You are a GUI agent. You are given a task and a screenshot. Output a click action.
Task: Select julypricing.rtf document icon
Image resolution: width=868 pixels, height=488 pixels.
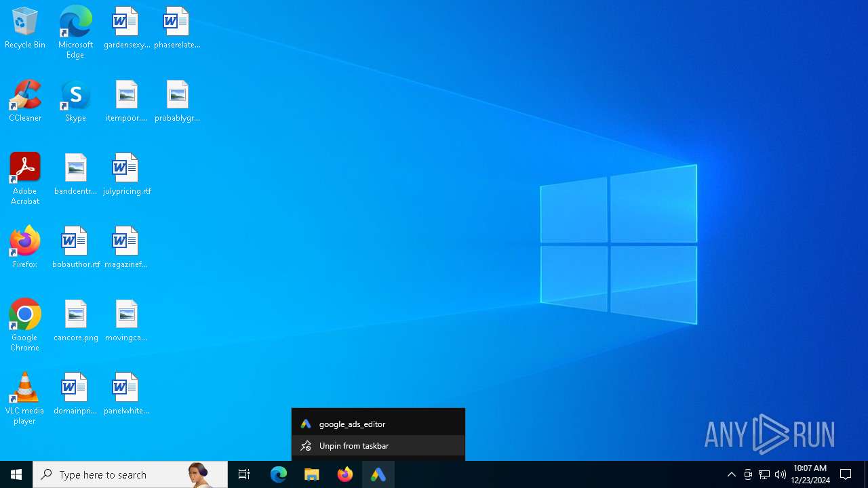point(126,175)
